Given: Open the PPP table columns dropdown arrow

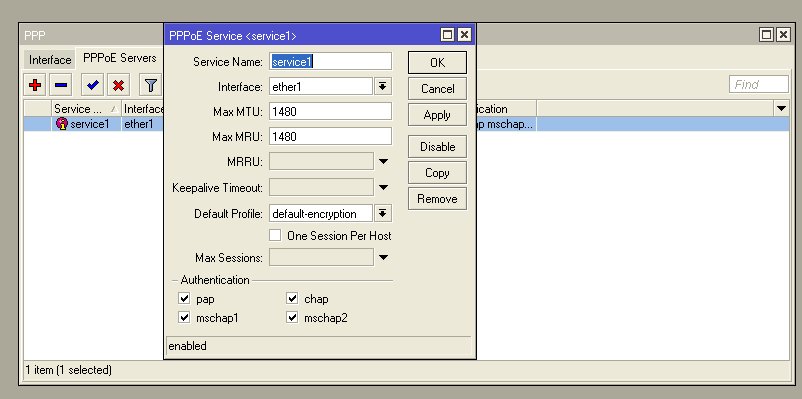Looking at the screenshot, I should click(781, 108).
